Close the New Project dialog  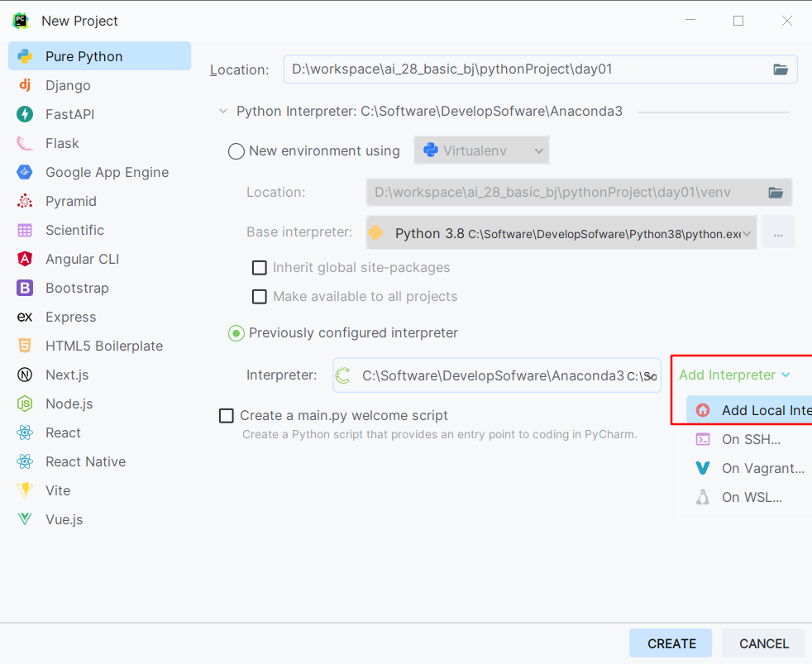pyautogui.click(x=786, y=21)
